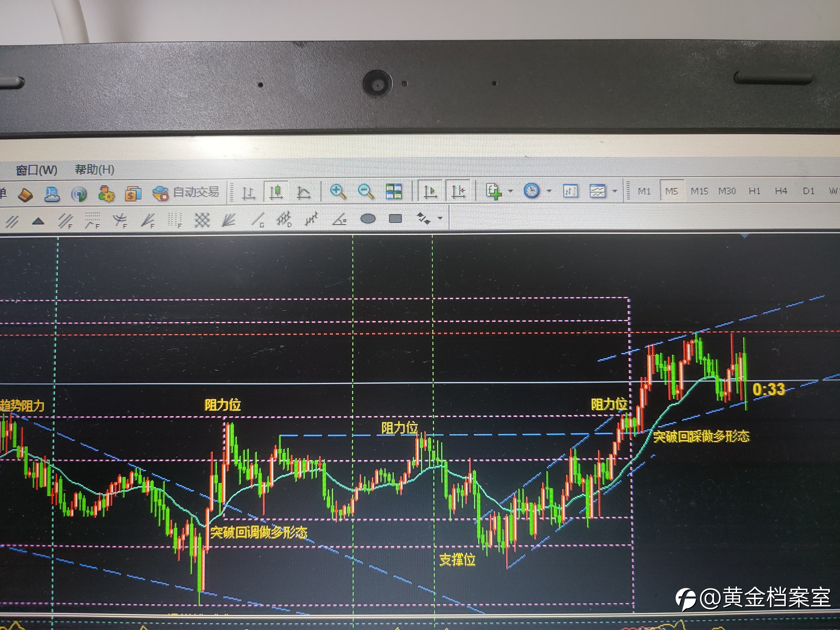Select the Fibonacci retracement tool
This screenshot has width=840, height=630.
(x=92, y=220)
